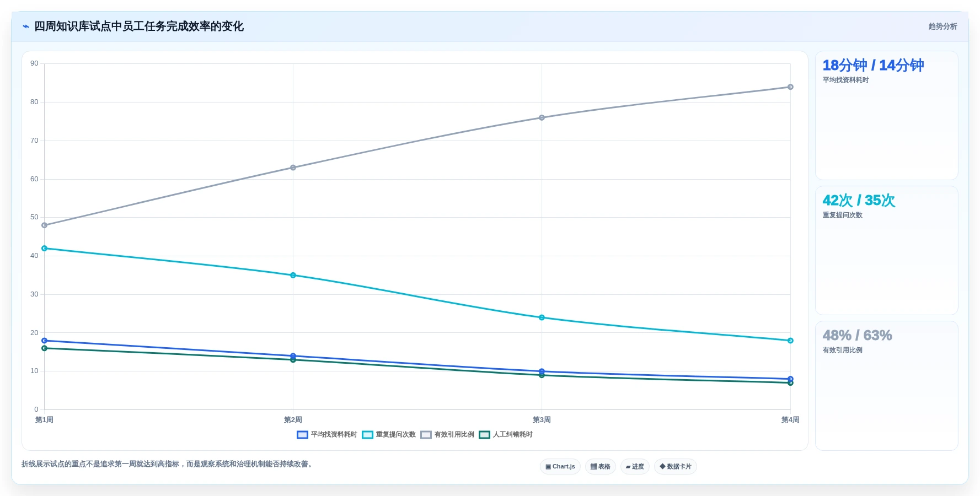Click the 平均找资料耗时 legend label

[x=334, y=435]
